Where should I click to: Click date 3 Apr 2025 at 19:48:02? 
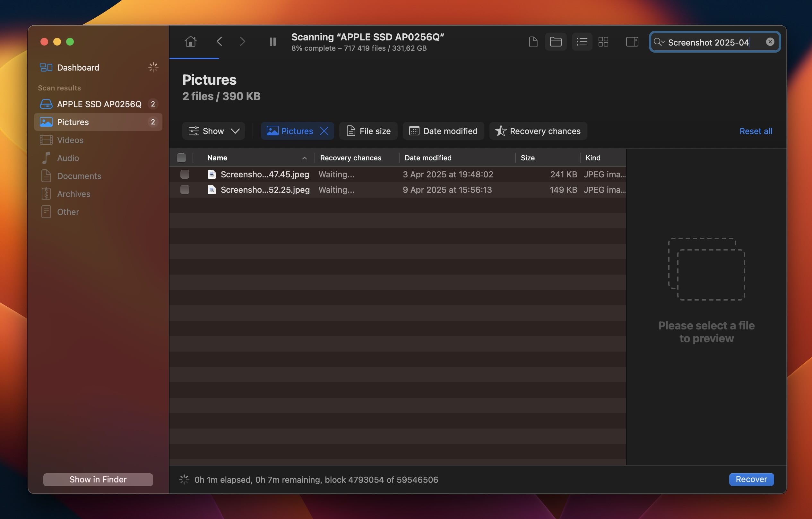448,174
